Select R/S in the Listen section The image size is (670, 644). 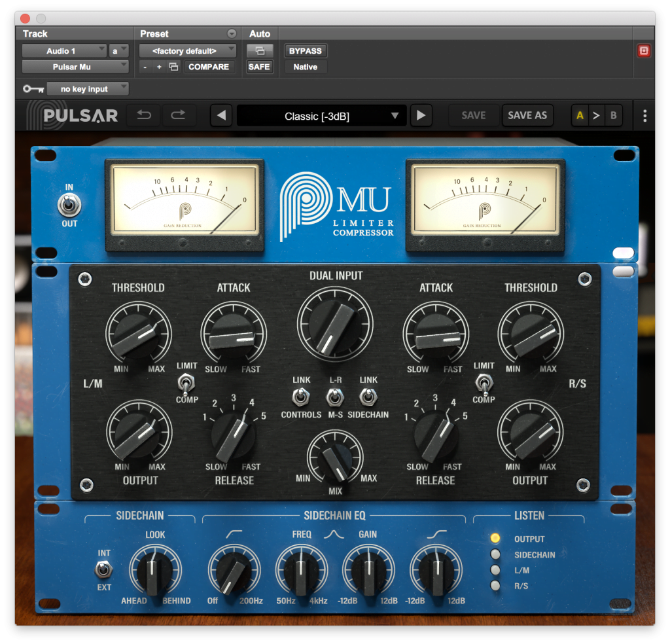pos(495,586)
